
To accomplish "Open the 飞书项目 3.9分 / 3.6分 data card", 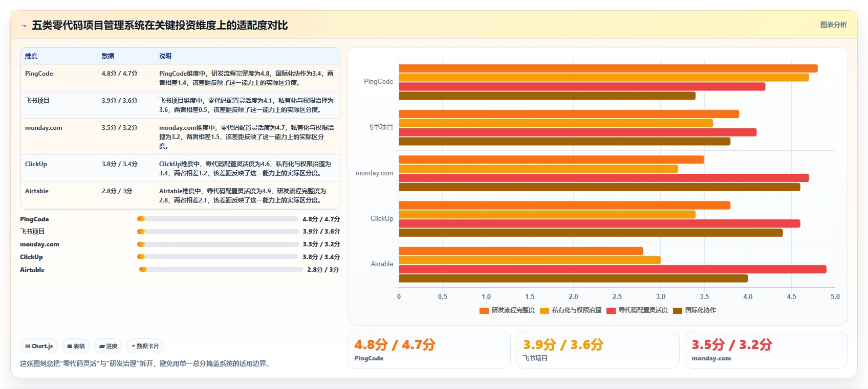I will click(597, 350).
